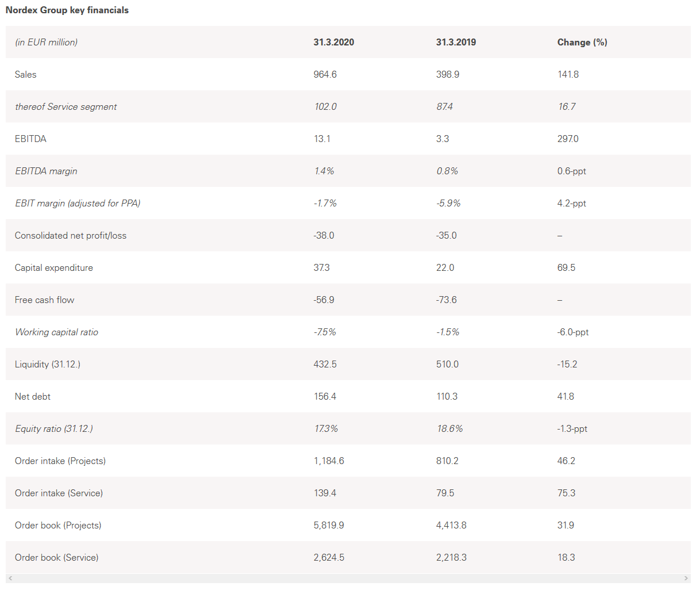The image size is (700, 590).
Task: Select the EBITDA margin row label
Action: point(46,171)
